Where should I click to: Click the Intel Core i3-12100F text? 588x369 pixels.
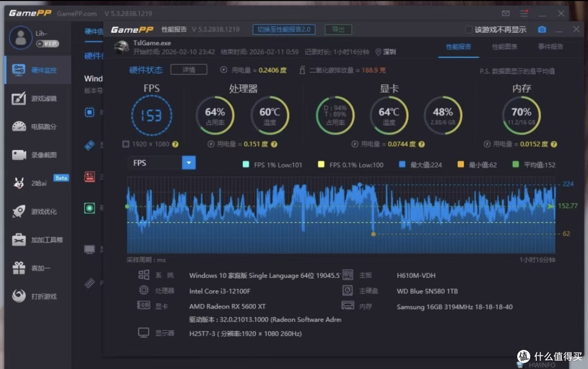point(220,291)
